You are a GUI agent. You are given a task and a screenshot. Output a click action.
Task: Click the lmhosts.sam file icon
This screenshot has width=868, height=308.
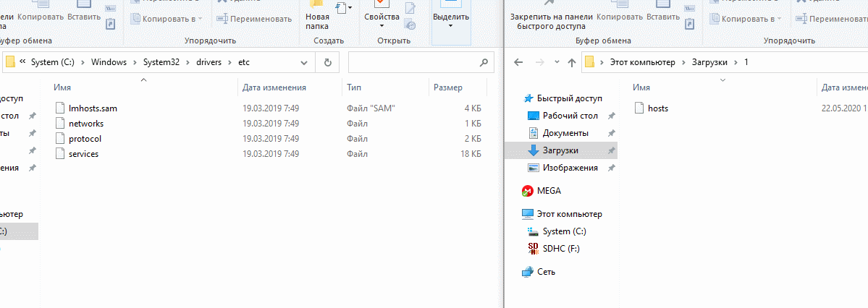60,108
